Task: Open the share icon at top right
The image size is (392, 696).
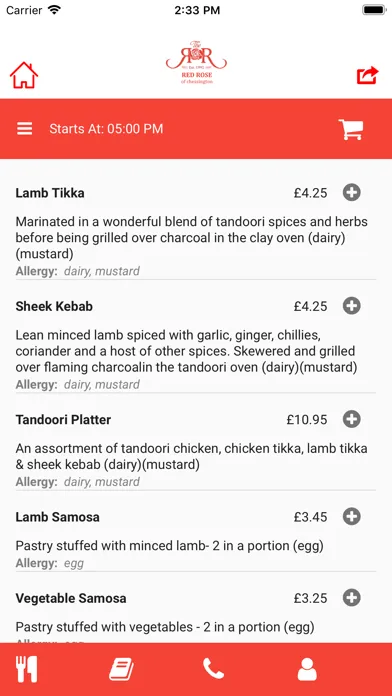Action: point(368,75)
